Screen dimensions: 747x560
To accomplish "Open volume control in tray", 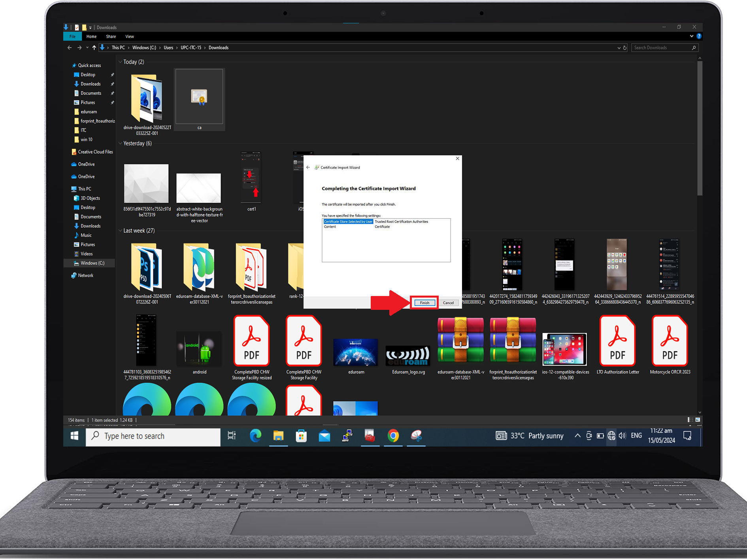I will (622, 436).
